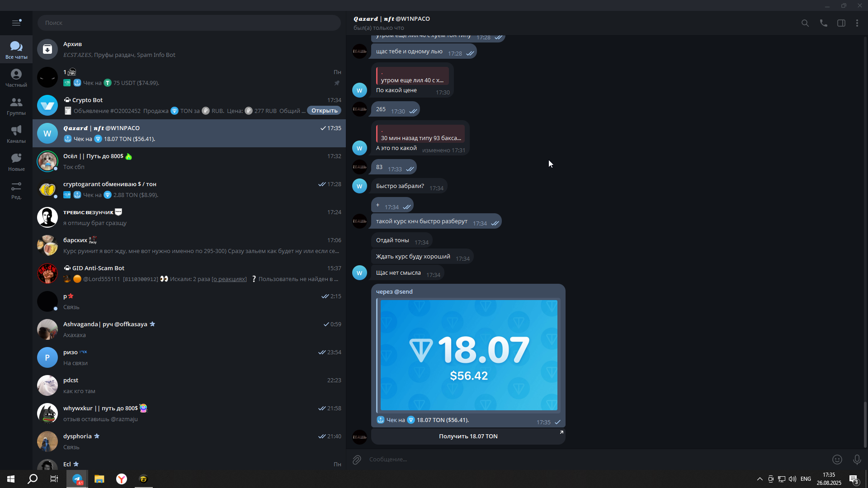Open the 'pdcst' chat
Viewport: 868px width, 488px height.
point(189,385)
